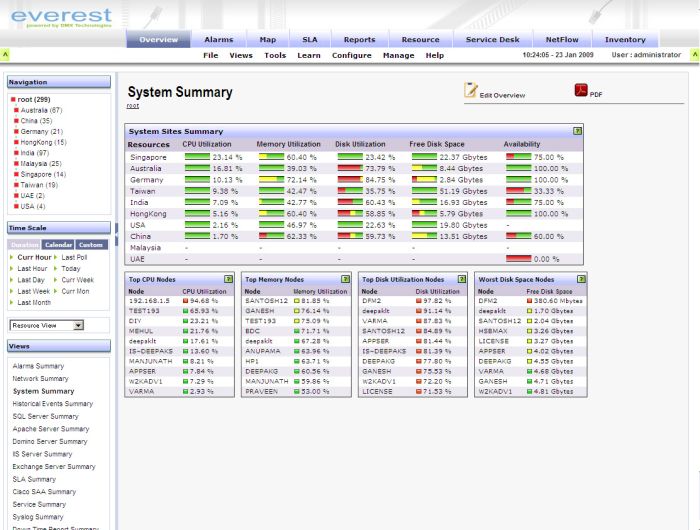Open the Cisco SAA Summary view

point(44,492)
